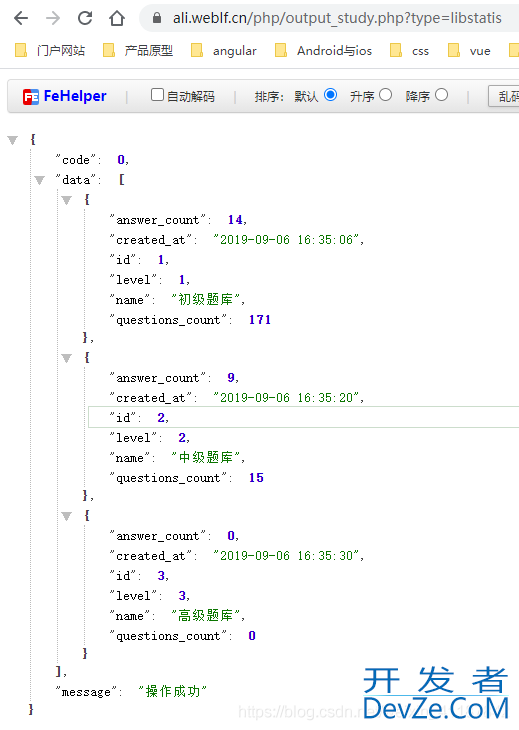
Task: Collapse the root JSON object
Action: pyautogui.click(x=13, y=140)
